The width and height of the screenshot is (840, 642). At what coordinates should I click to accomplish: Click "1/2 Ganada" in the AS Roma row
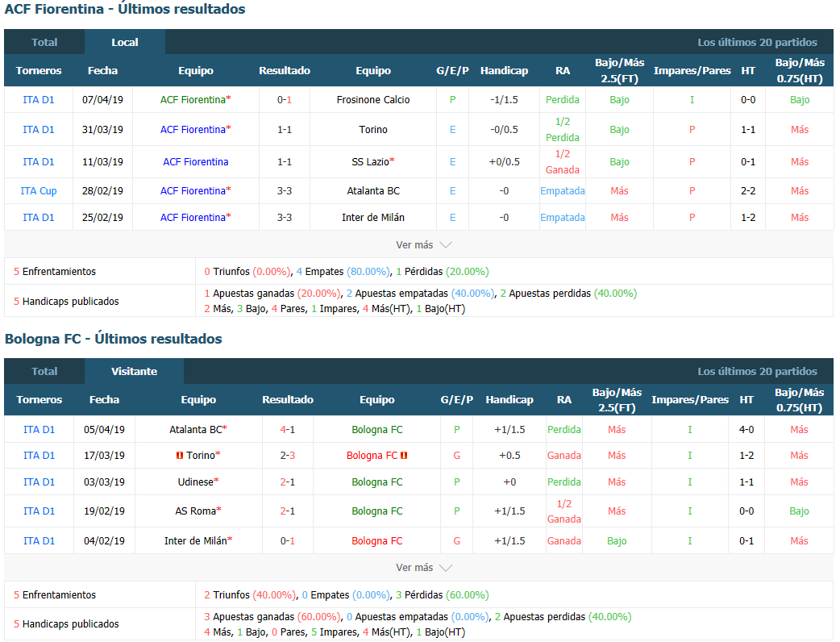pos(564,511)
